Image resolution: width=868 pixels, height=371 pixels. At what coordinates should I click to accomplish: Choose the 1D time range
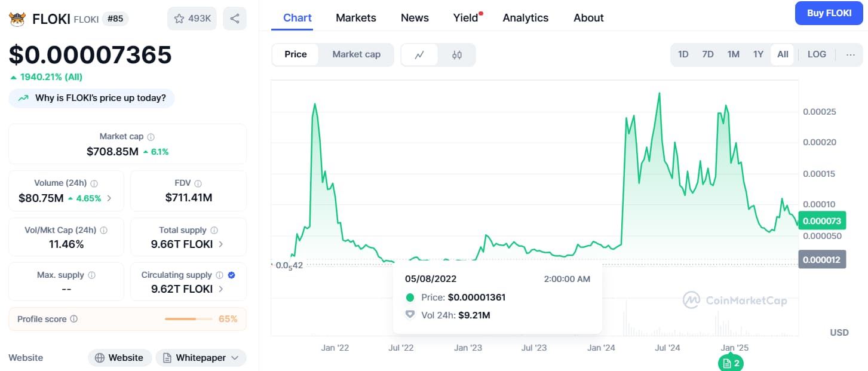pos(683,54)
